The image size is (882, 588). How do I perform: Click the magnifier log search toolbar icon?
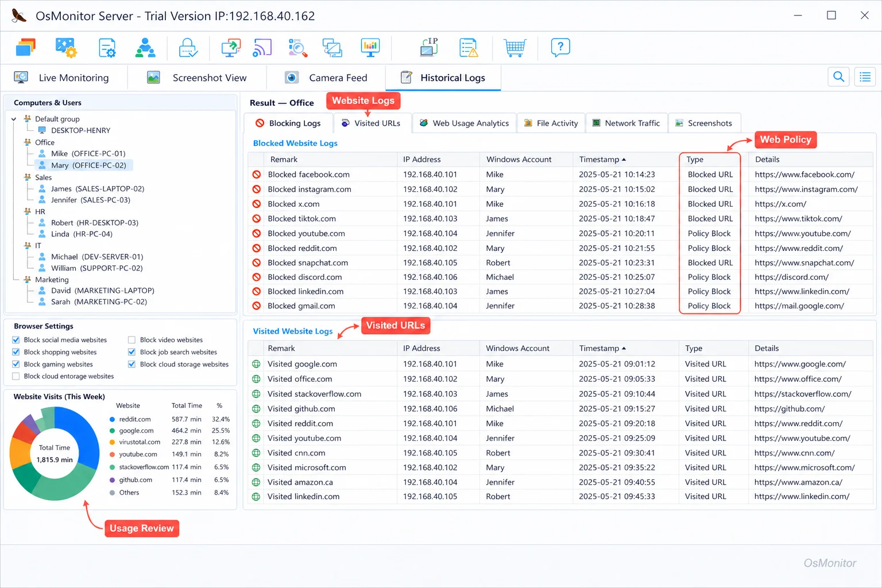coord(298,48)
